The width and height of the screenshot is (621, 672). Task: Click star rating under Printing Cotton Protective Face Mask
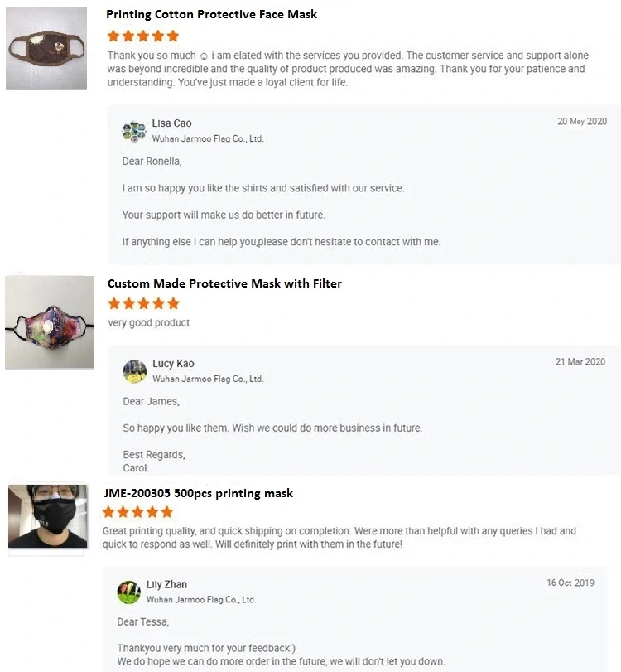[143, 36]
